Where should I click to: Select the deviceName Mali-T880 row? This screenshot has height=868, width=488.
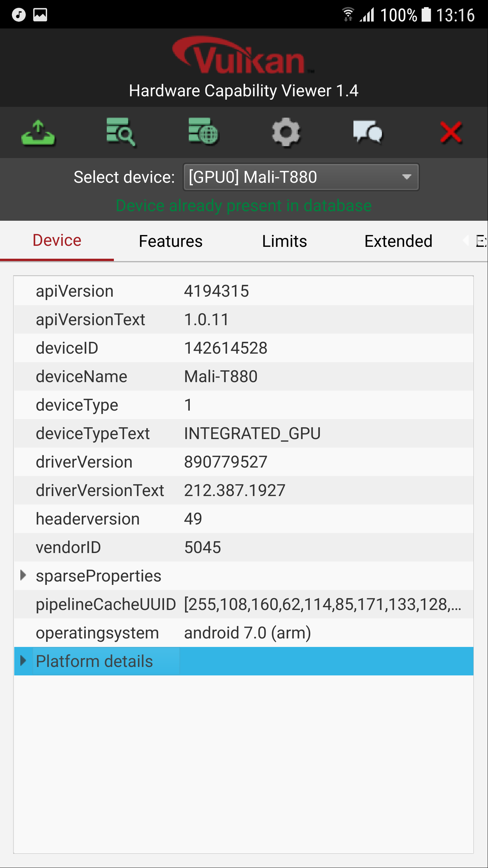tap(244, 377)
